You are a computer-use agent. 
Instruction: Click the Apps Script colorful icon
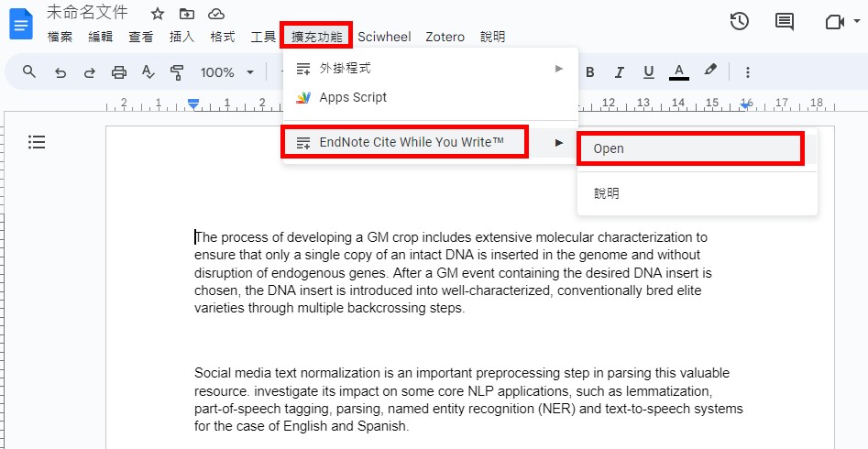tap(302, 98)
